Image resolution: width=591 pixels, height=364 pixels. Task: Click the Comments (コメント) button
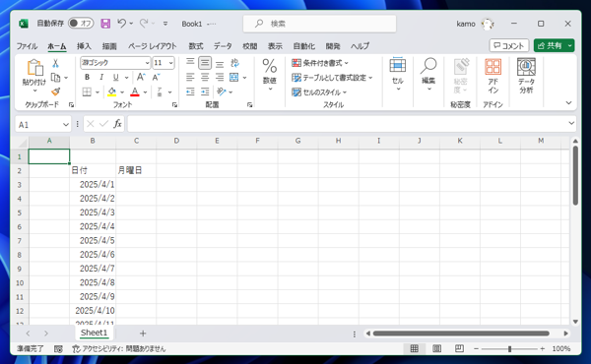pos(509,45)
